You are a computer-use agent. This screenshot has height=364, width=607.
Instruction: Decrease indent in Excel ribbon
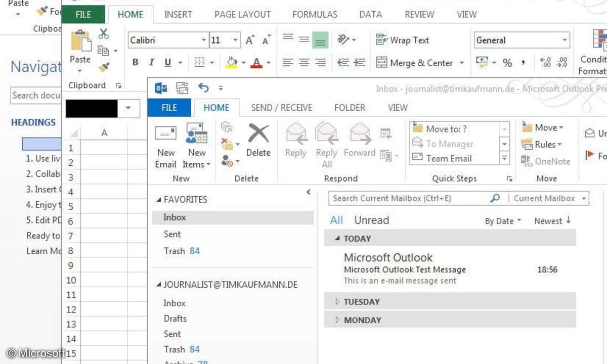tap(343, 63)
